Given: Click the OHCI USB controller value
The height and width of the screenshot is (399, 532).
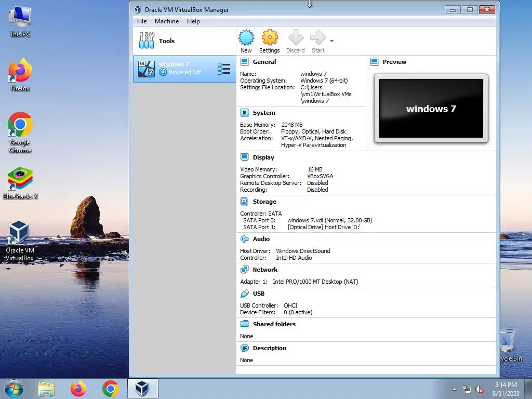Looking at the screenshot, I should pos(290,305).
